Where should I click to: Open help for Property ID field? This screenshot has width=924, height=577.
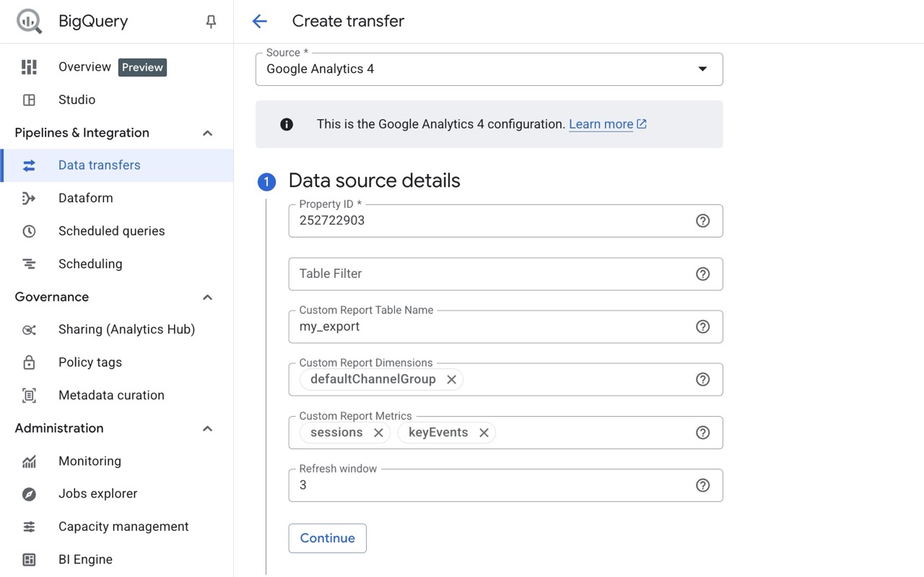tap(702, 221)
